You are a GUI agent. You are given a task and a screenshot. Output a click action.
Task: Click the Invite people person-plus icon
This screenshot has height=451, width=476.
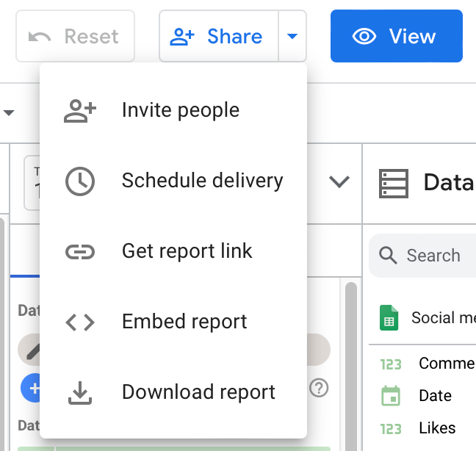[80, 111]
